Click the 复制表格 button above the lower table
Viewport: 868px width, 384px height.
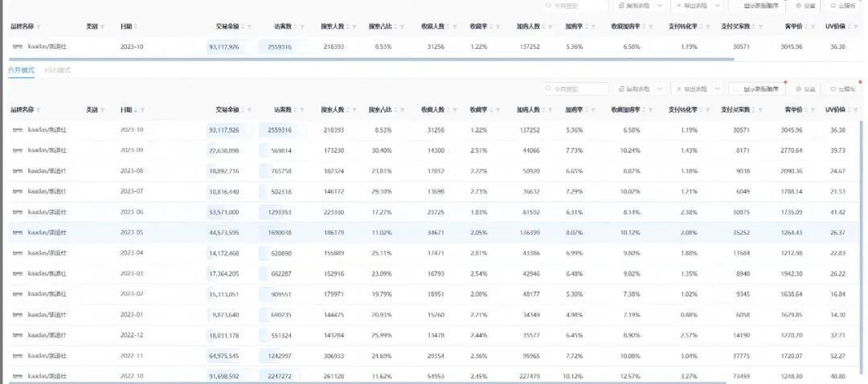634,89
